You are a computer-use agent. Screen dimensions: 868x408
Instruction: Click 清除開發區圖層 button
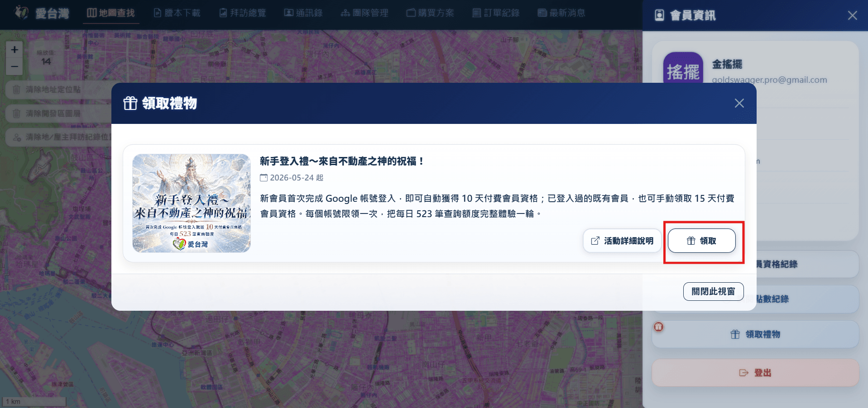coord(59,113)
